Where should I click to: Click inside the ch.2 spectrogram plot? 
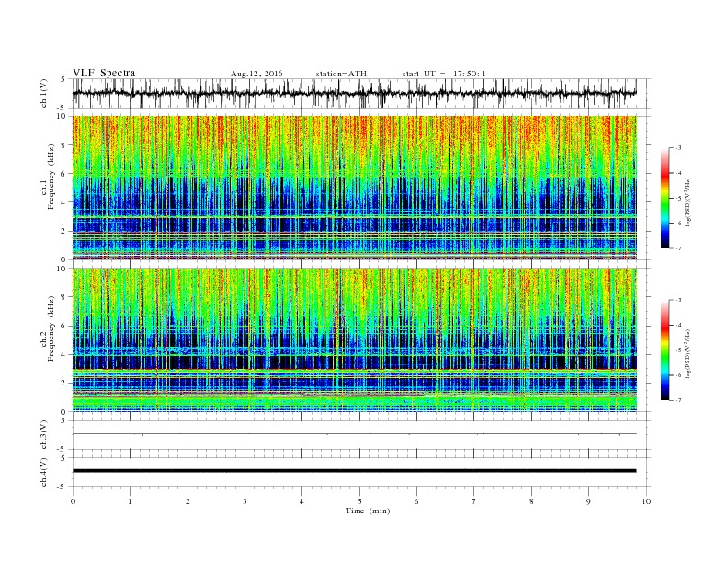coord(355,340)
